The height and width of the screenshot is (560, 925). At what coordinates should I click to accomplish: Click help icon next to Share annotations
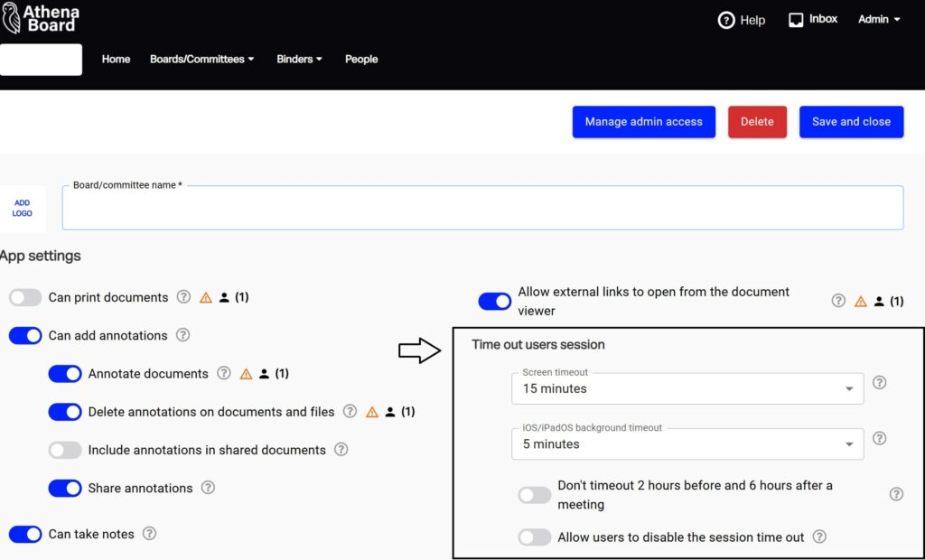click(x=208, y=488)
